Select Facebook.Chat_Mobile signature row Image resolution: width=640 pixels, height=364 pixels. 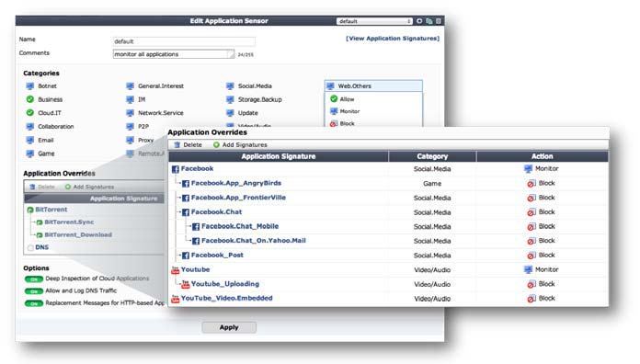click(388, 226)
